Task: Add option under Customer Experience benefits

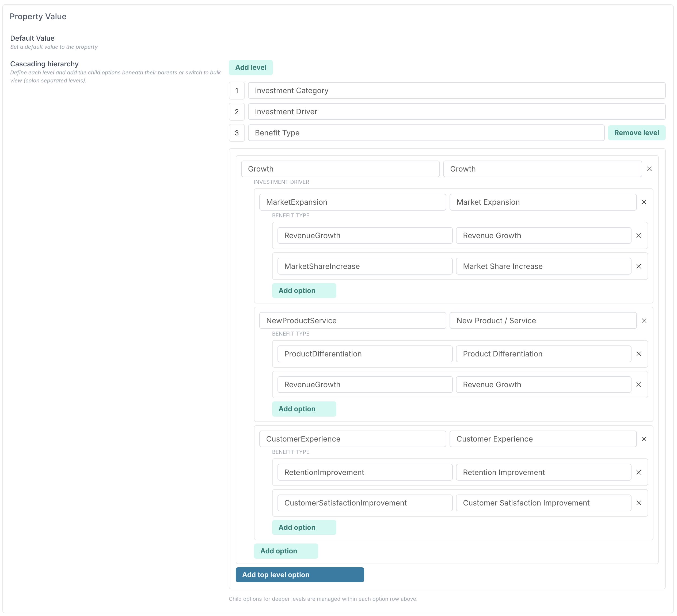Action: [303, 527]
